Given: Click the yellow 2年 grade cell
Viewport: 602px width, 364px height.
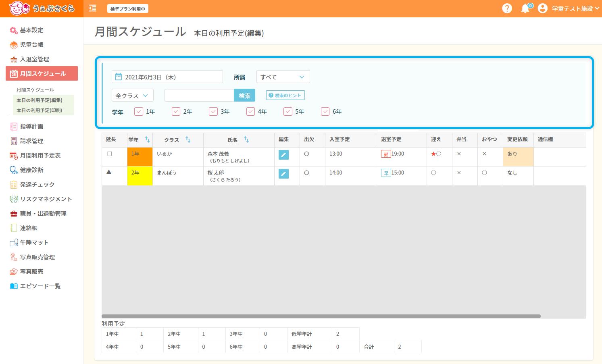Looking at the screenshot, I should click(140, 176).
